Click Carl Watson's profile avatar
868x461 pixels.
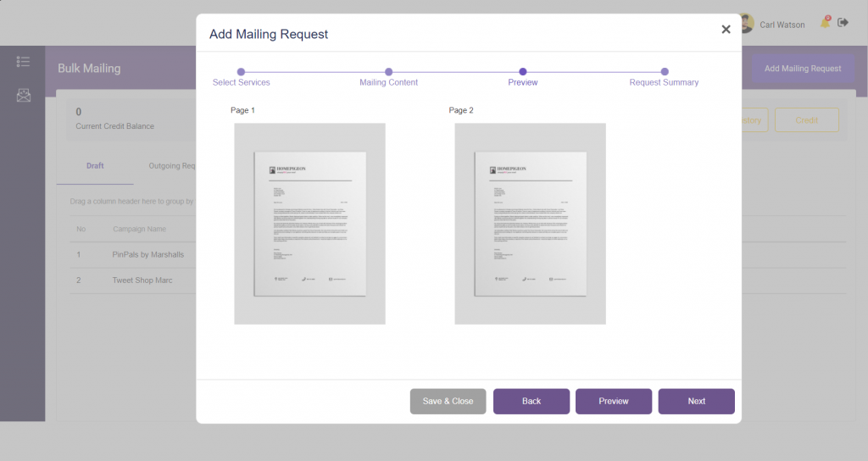point(747,24)
